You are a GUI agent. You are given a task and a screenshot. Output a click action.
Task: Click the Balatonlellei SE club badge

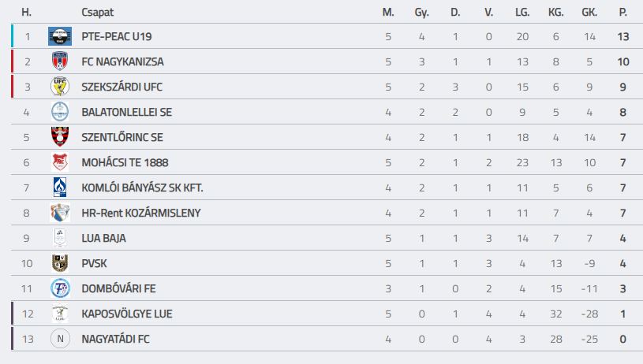coord(60,112)
